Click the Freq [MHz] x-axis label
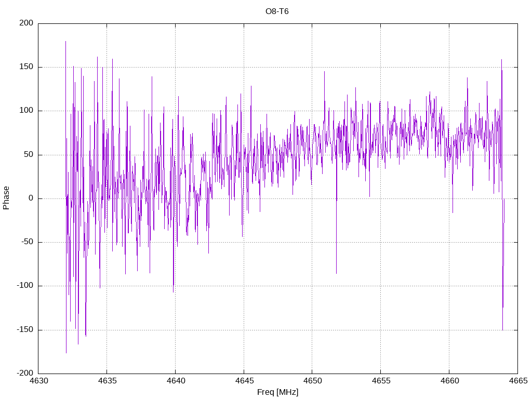 pos(277,392)
